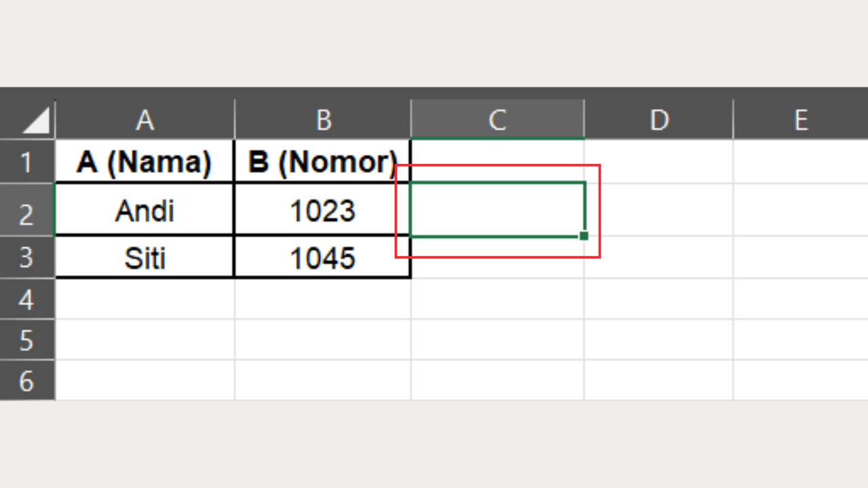Select the column A header

[x=144, y=120]
